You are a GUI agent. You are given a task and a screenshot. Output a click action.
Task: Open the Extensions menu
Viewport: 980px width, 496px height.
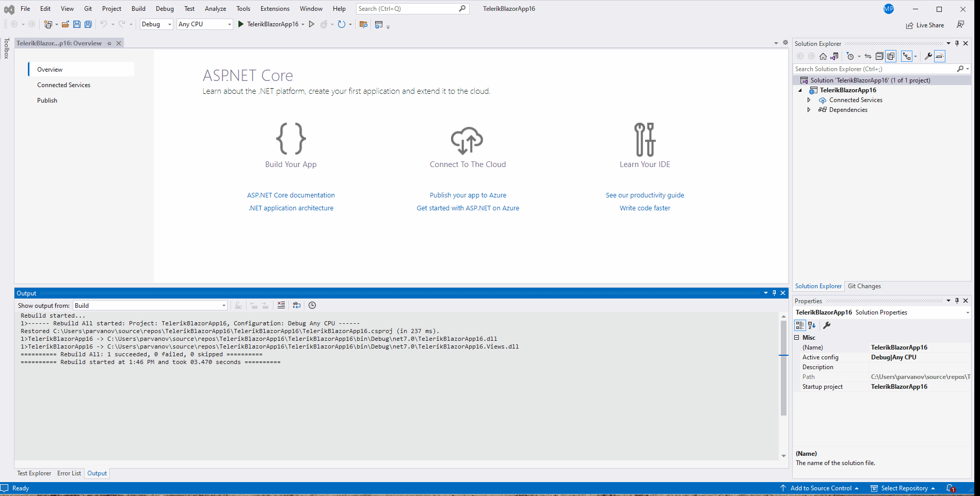click(275, 9)
